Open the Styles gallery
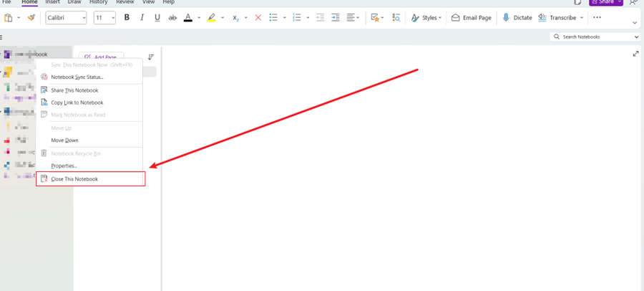Screen dimensions: 644x291 click(426, 18)
